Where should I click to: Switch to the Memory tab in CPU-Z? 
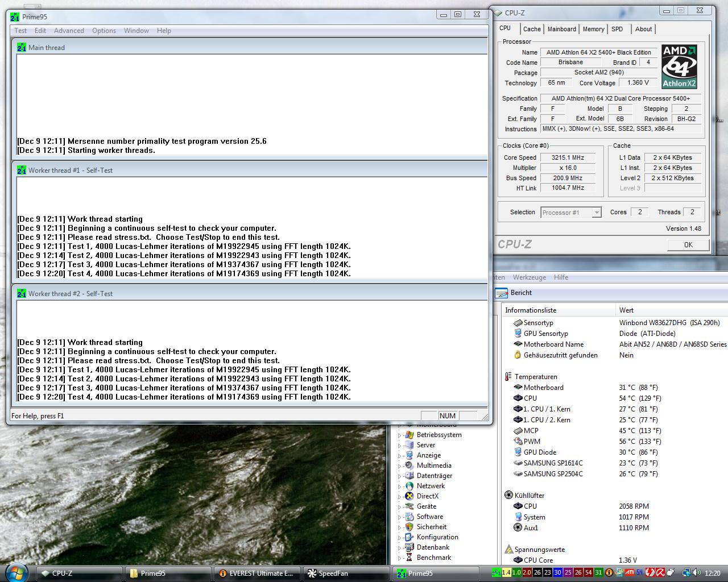[x=593, y=29]
